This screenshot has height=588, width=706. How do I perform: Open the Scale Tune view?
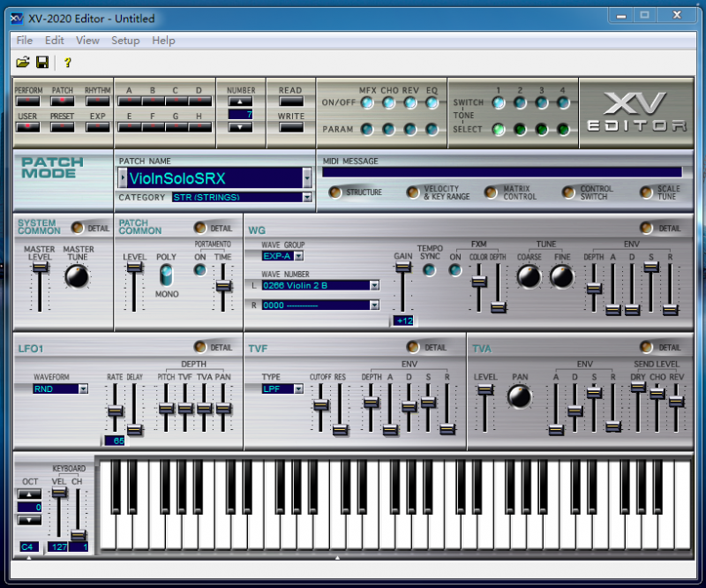point(646,192)
